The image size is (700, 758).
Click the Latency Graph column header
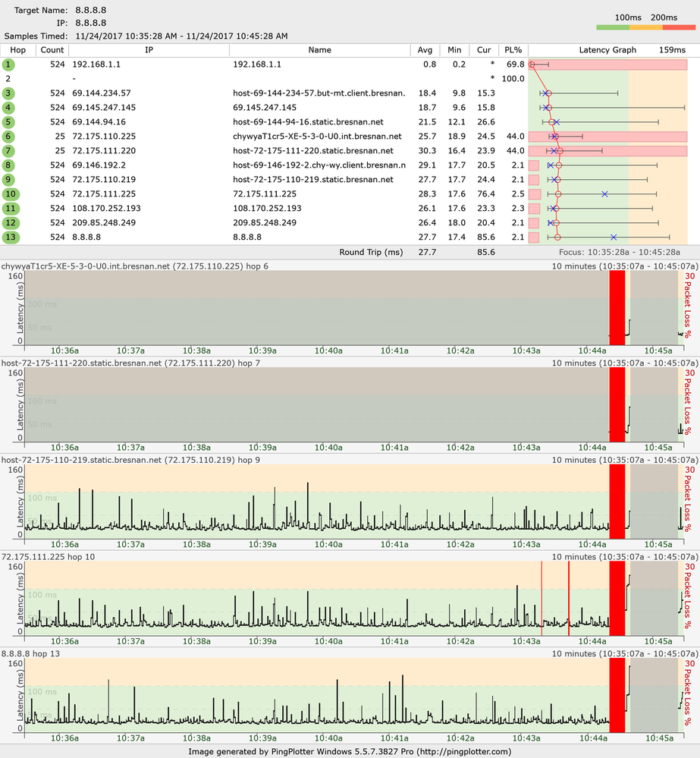click(607, 50)
